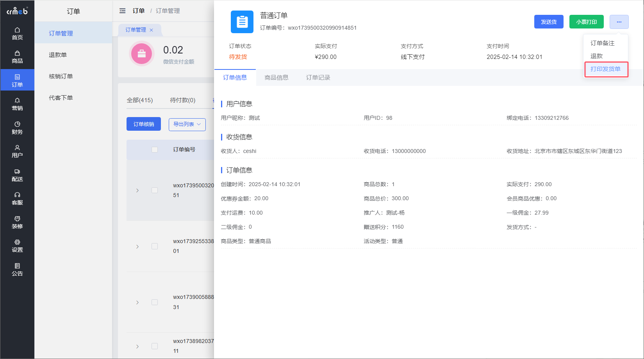Open the more actions ellipsis button

(619, 22)
